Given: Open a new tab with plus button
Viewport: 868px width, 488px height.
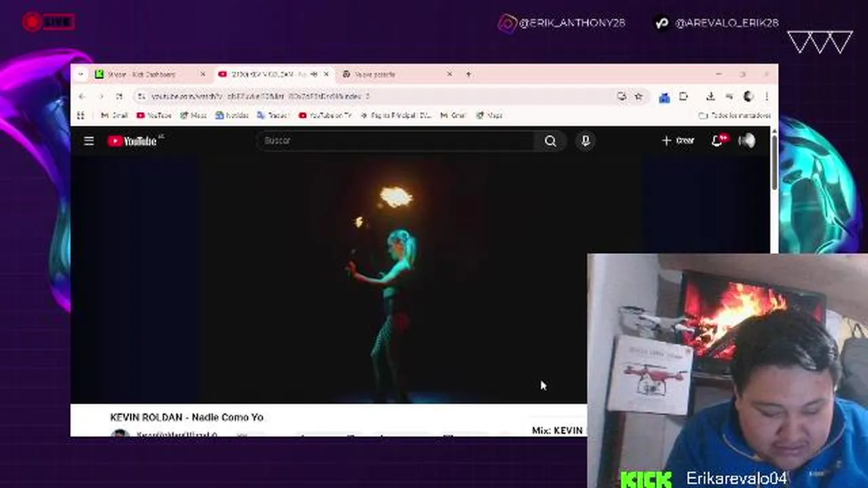Looking at the screenshot, I should (x=468, y=74).
